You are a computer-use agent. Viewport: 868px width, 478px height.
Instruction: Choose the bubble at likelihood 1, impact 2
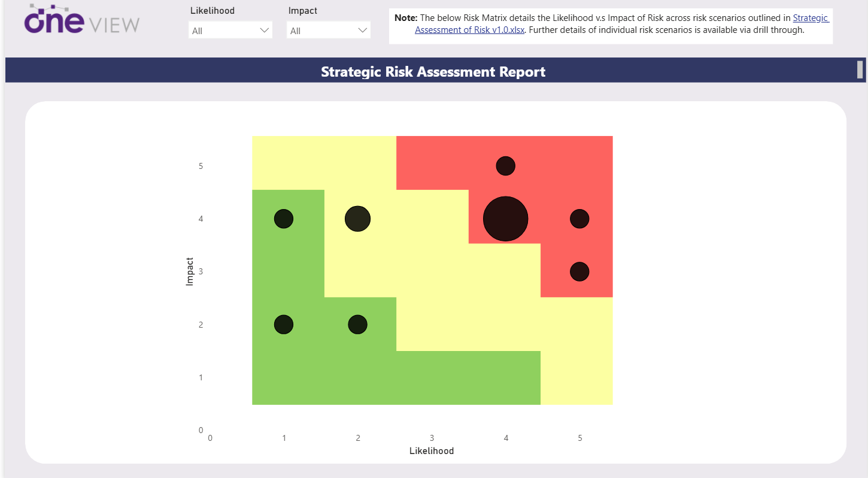tap(284, 325)
